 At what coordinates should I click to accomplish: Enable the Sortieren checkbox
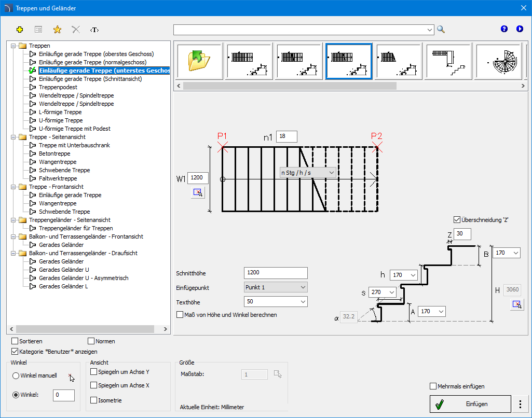coord(15,341)
